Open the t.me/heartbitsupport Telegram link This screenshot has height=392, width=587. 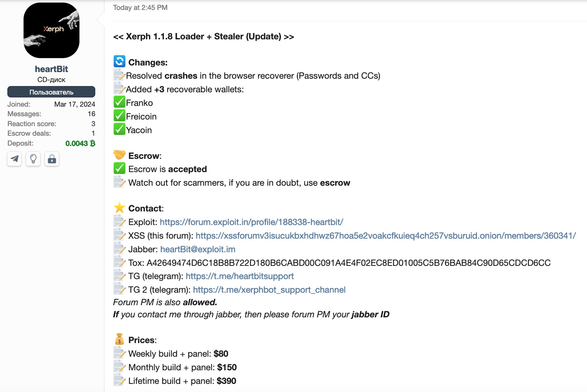tap(240, 276)
